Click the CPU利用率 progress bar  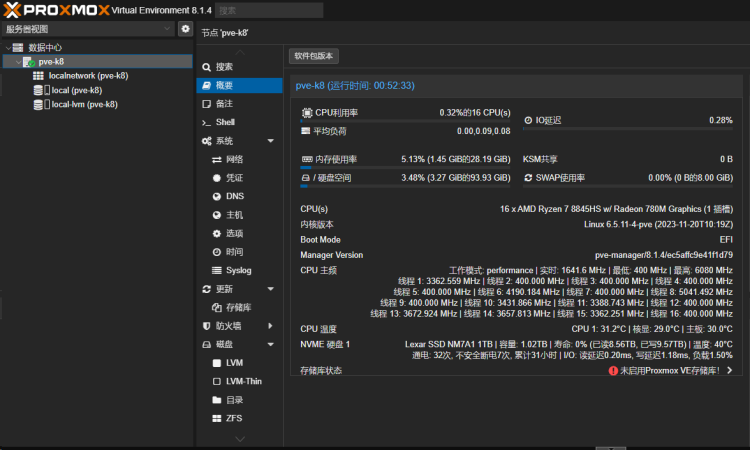point(405,121)
